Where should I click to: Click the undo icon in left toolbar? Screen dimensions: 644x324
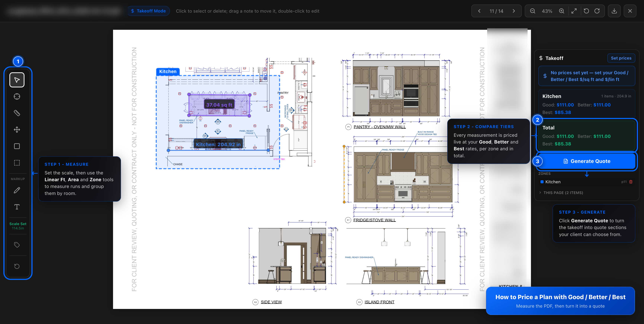(17, 266)
